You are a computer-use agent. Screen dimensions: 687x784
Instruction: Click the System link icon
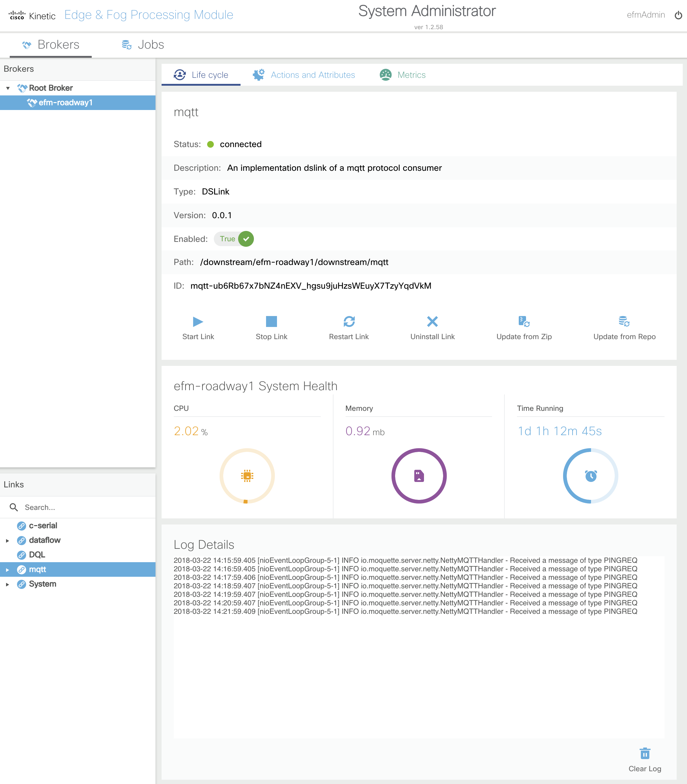click(x=22, y=584)
